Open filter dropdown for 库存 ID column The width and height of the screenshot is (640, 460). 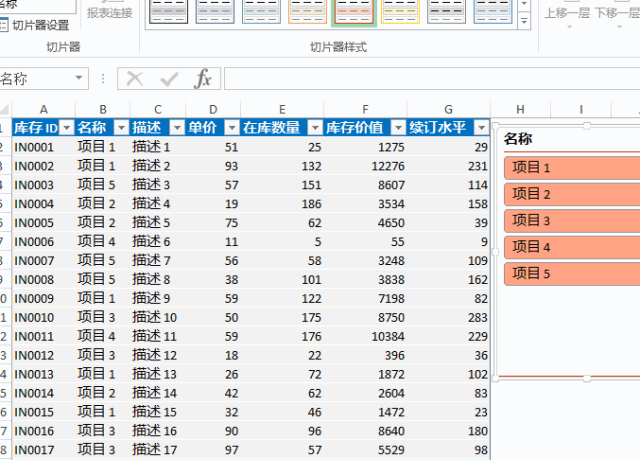[67, 128]
